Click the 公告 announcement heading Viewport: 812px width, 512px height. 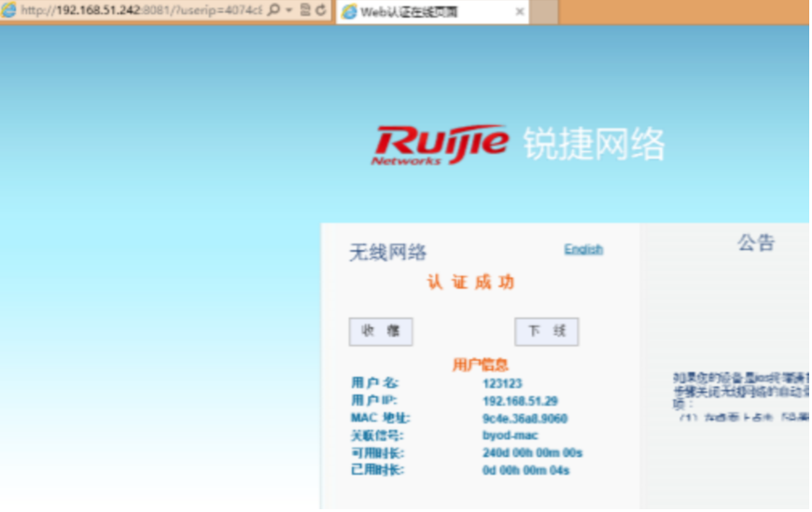click(x=756, y=242)
